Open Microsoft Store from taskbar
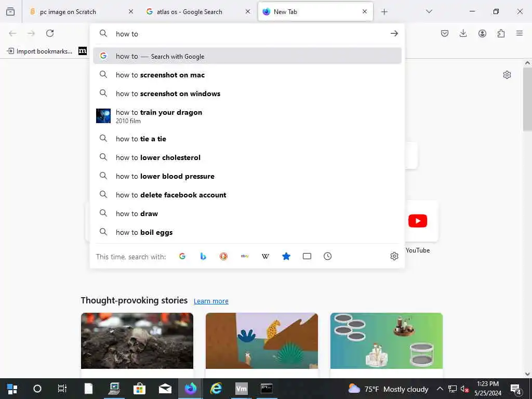Screen dimensions: 532x399 click(139, 389)
